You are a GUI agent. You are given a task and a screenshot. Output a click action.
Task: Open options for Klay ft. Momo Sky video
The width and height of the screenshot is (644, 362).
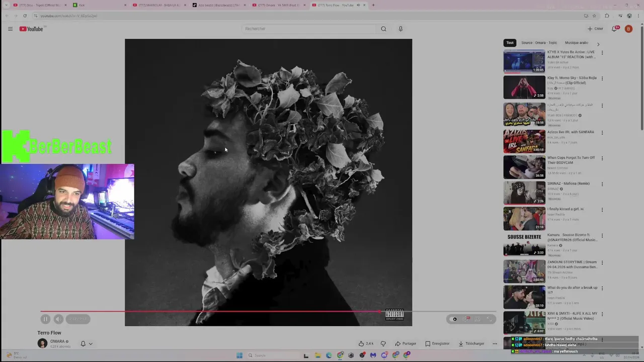click(x=602, y=78)
